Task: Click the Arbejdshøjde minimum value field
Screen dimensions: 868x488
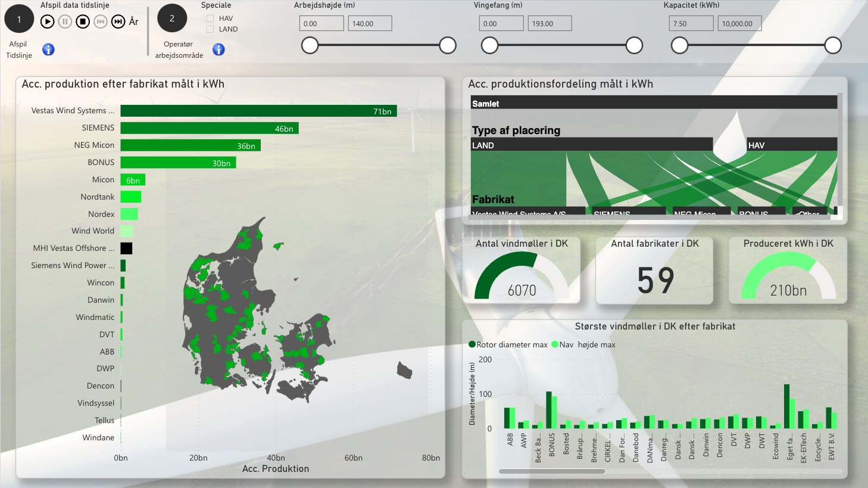Action: click(321, 24)
